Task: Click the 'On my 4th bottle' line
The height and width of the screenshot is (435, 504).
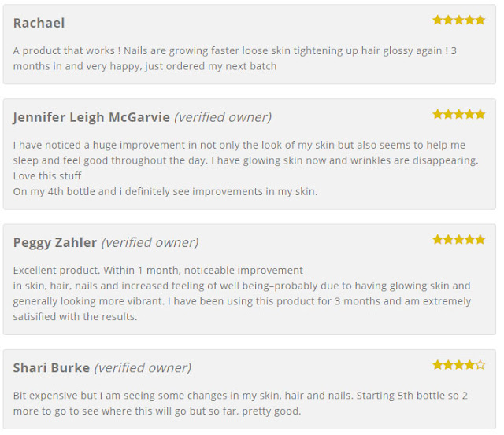Action: (x=165, y=191)
